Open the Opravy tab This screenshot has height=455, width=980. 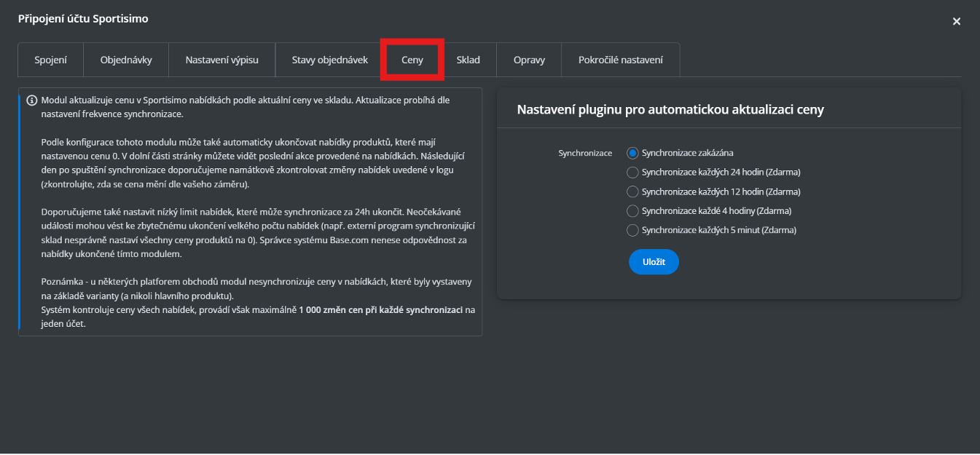pos(529,60)
